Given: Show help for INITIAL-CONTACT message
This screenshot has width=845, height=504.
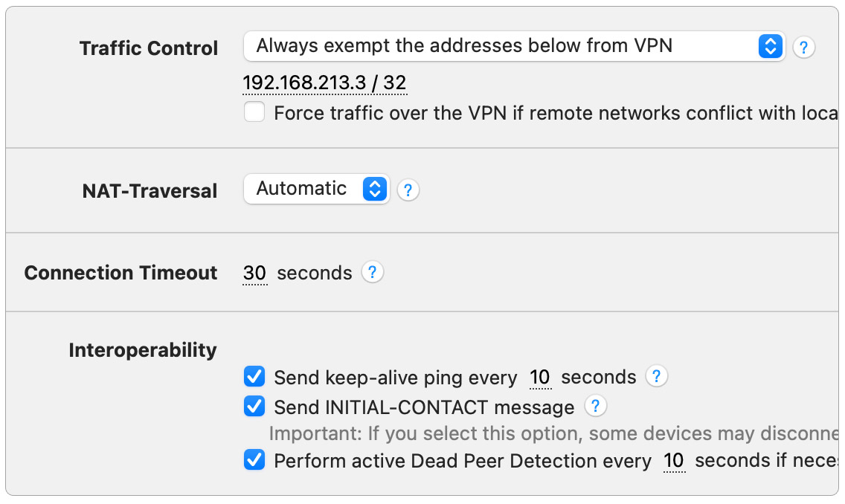Looking at the screenshot, I should (595, 407).
